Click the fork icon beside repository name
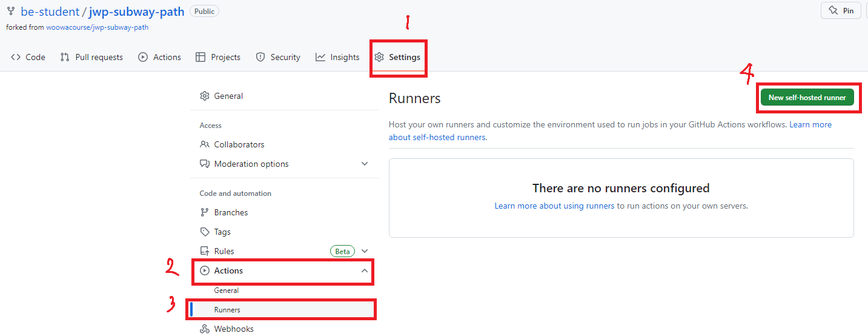 (11, 11)
